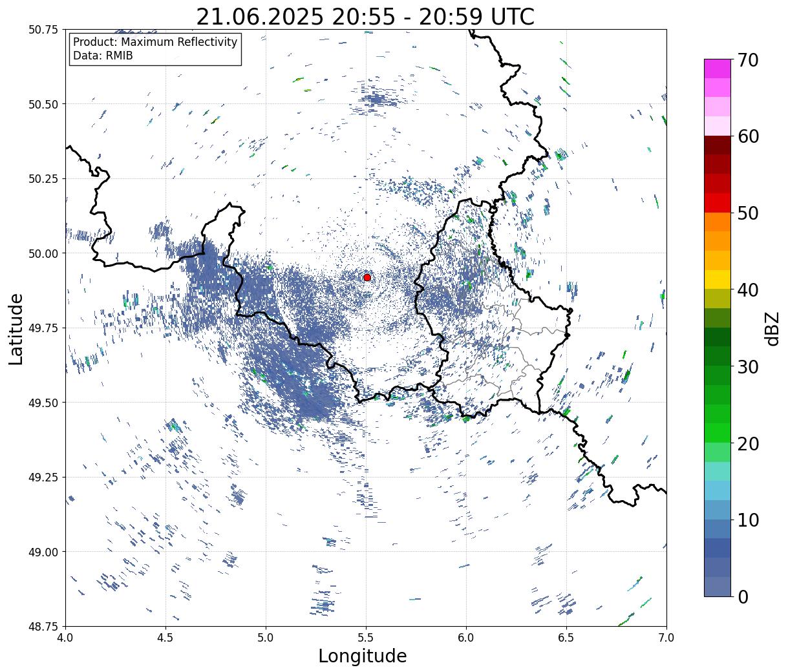Click the 'Data: RMIB' legend text
788x672 pixels.
coord(103,56)
